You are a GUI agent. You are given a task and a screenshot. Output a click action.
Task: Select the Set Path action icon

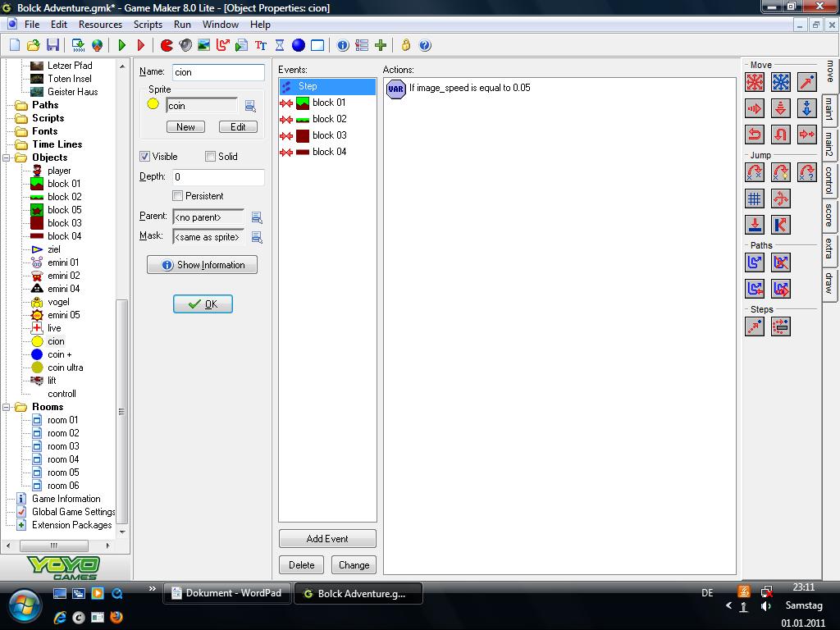pyautogui.click(x=755, y=262)
